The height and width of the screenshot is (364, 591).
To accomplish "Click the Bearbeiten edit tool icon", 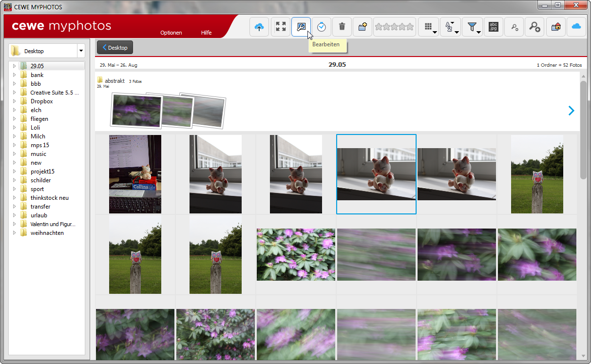I will pos(301,27).
